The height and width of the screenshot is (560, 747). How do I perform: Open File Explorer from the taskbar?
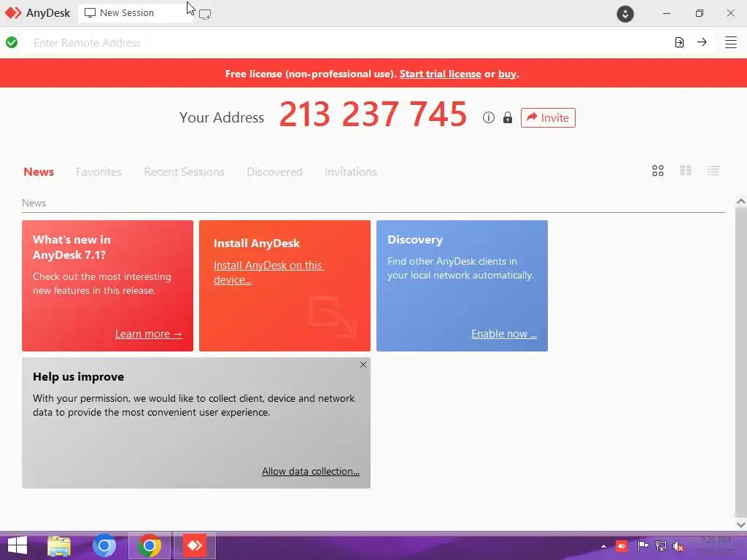coord(59,546)
